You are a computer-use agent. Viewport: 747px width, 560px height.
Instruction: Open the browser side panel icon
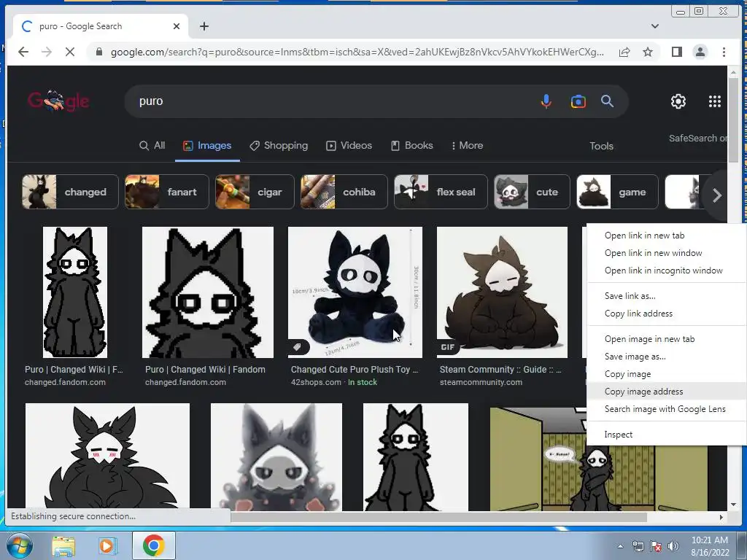click(676, 52)
